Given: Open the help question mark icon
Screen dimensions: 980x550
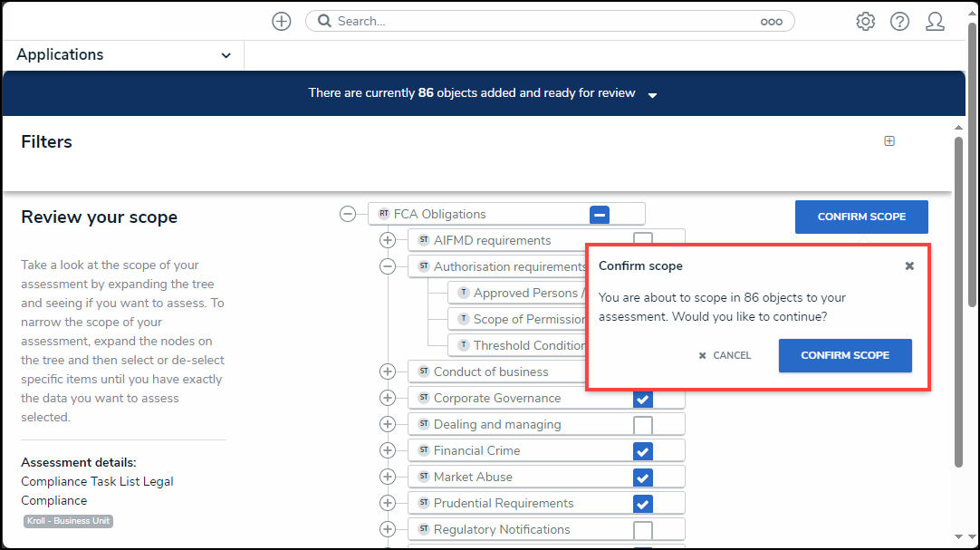Looking at the screenshot, I should pyautogui.click(x=899, y=22).
